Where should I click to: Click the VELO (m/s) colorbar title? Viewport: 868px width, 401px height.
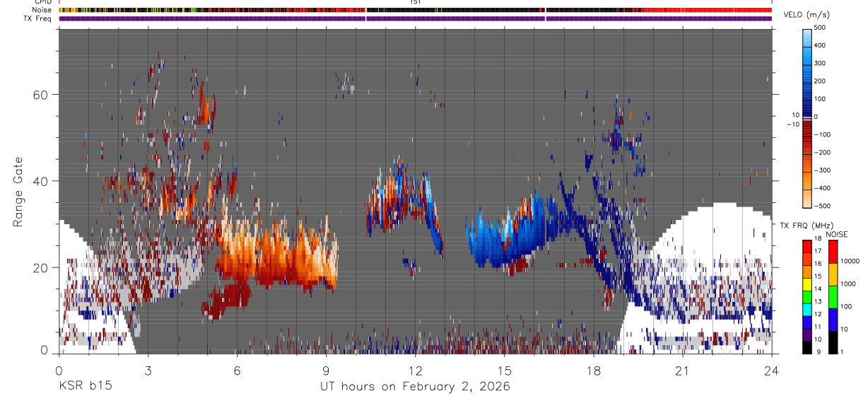[x=807, y=15]
